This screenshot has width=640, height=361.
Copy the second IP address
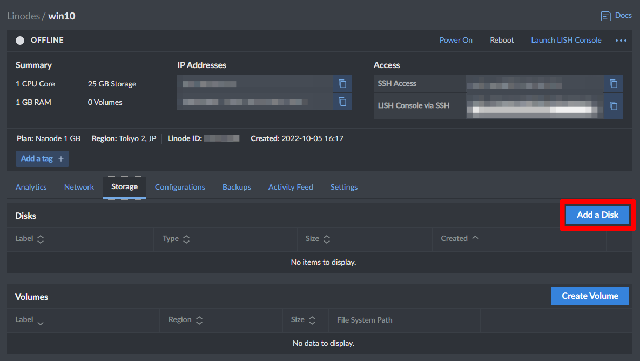tap(342, 101)
